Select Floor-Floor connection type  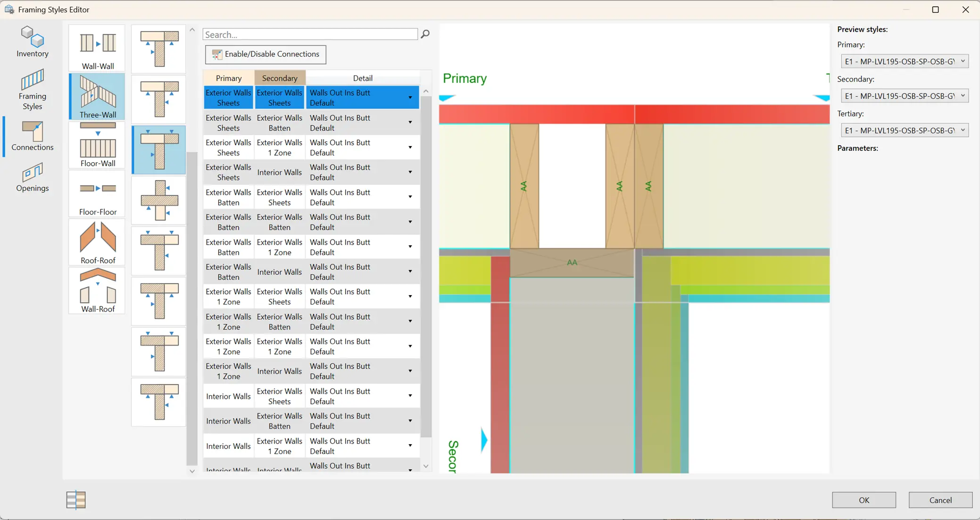[x=97, y=193]
